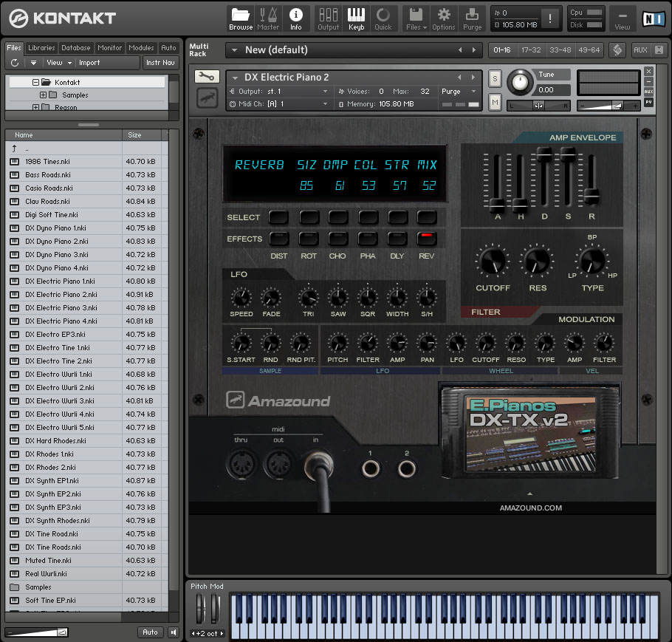Viewport: 672px width, 642px height.
Task: Enable the ROT rotary effect button
Action: point(309,239)
